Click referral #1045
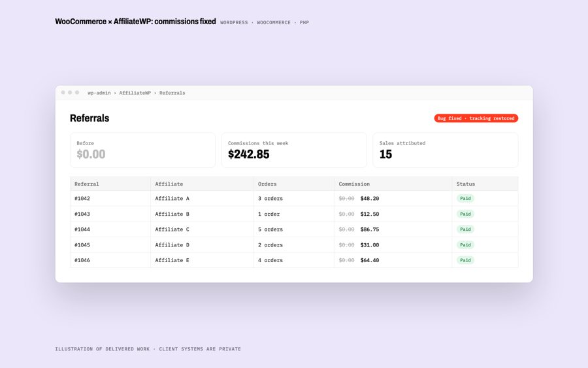Viewport: 588px width, 368px height. click(x=82, y=245)
